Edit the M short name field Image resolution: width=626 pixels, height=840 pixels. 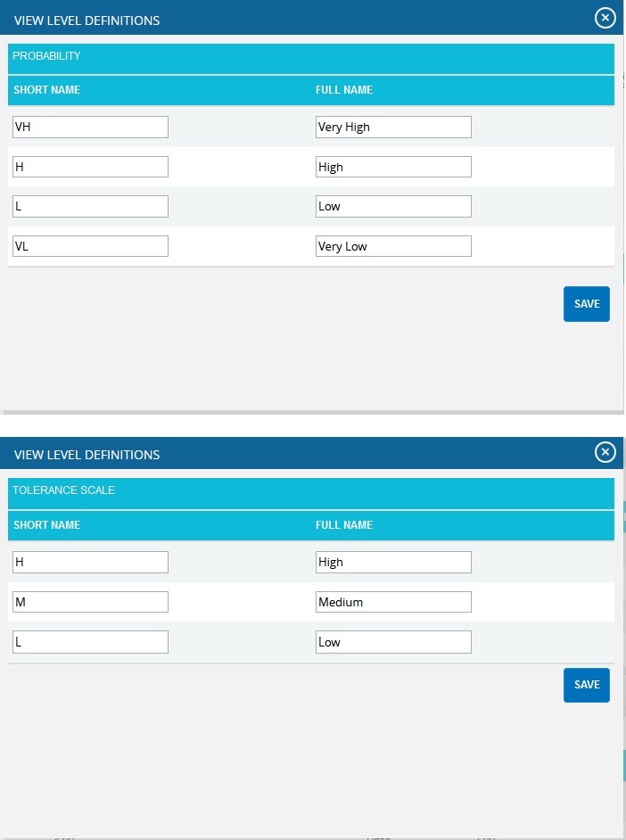pos(90,602)
